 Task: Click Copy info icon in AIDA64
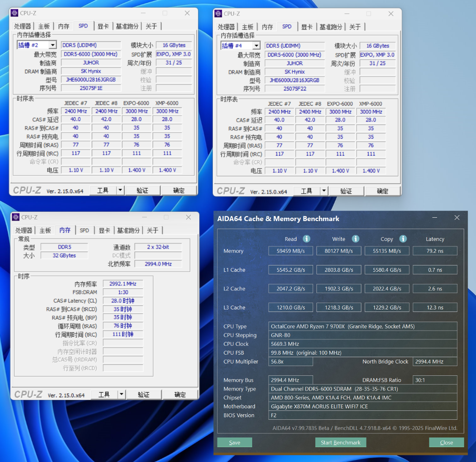(403, 239)
